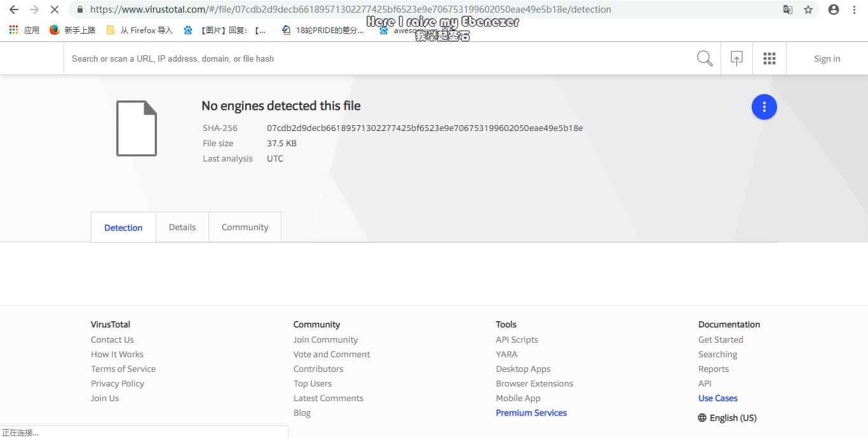This screenshot has height=438, width=868.
Task: Select the SHA-256 hash value
Action: (x=424, y=128)
